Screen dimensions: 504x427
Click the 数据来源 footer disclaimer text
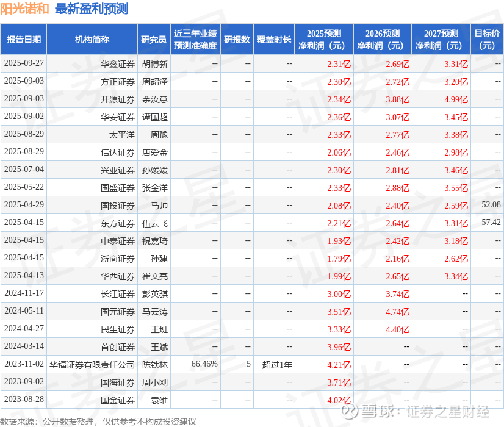point(98,422)
